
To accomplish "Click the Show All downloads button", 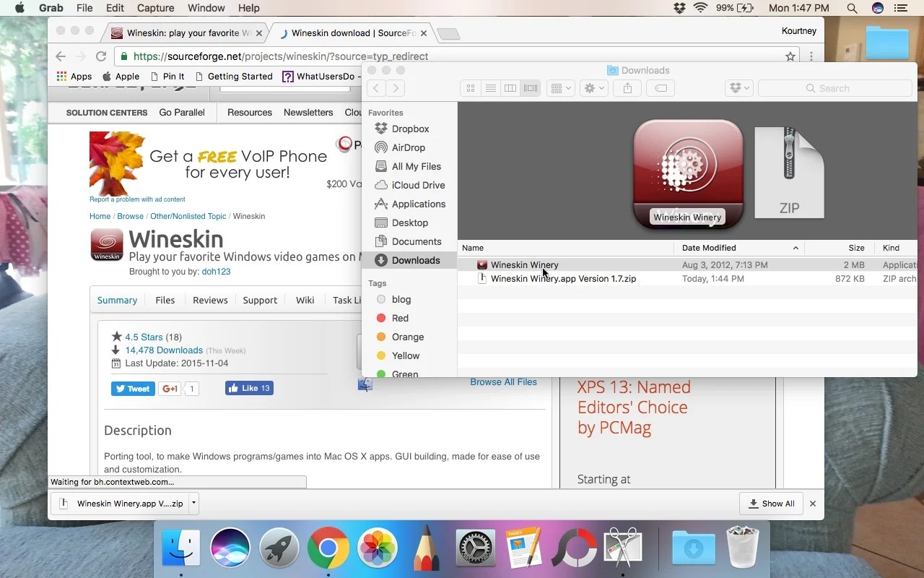I will pyautogui.click(x=771, y=504).
